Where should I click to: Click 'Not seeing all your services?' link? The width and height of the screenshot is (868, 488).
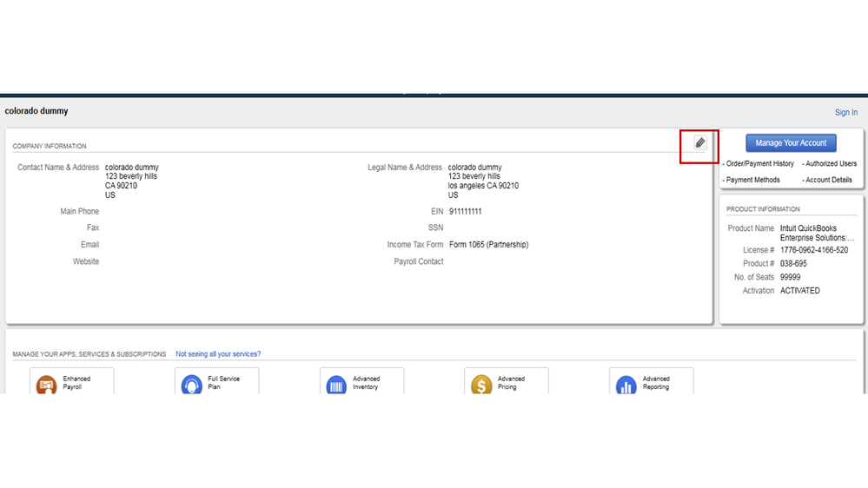click(x=218, y=354)
